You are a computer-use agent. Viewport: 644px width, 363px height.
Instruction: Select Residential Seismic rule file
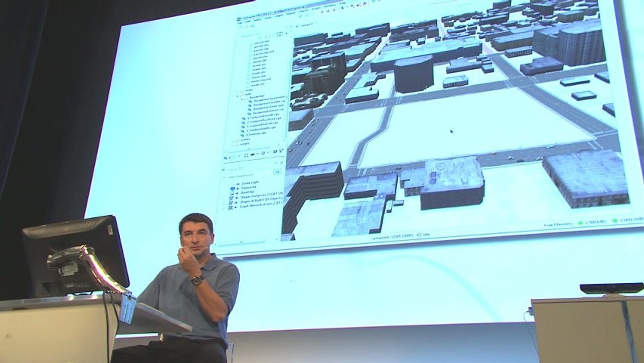(x=268, y=111)
